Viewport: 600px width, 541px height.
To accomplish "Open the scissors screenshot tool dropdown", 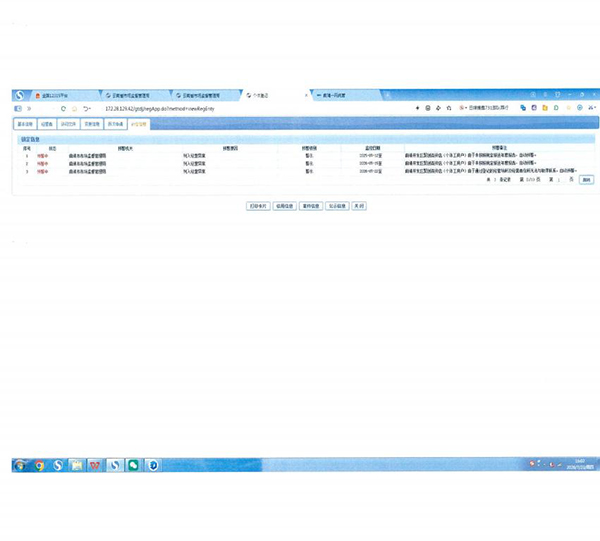I will [x=592, y=108].
